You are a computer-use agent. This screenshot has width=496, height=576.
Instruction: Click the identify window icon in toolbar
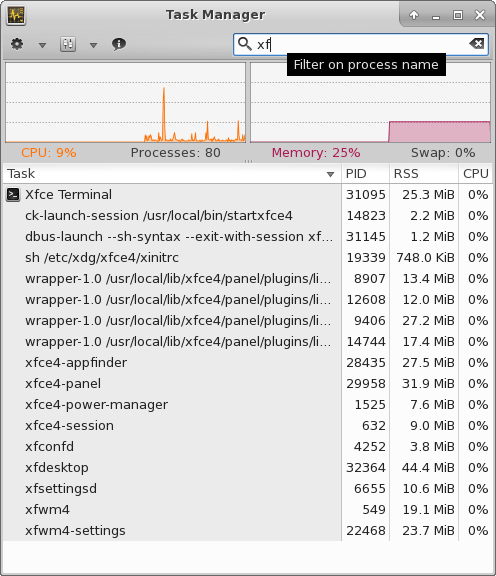[x=68, y=44]
